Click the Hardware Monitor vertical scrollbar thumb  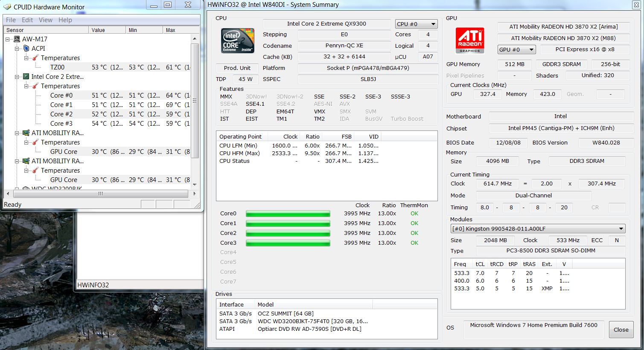click(x=195, y=101)
